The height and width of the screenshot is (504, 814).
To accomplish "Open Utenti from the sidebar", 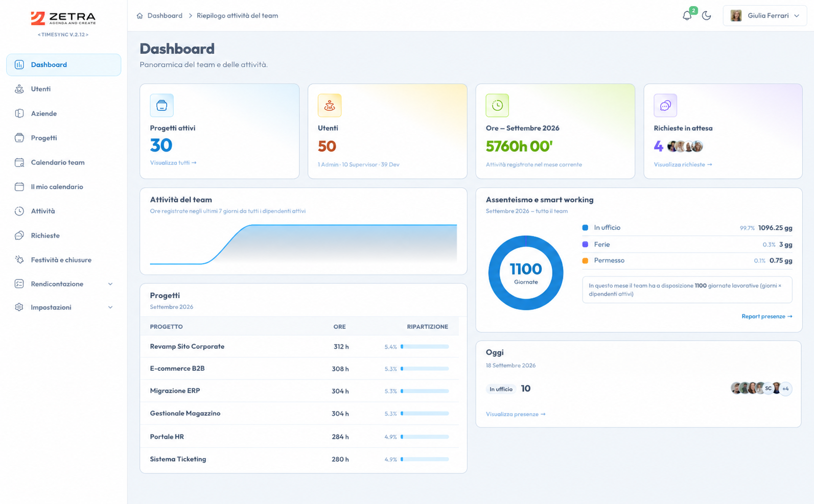I will pyautogui.click(x=63, y=89).
